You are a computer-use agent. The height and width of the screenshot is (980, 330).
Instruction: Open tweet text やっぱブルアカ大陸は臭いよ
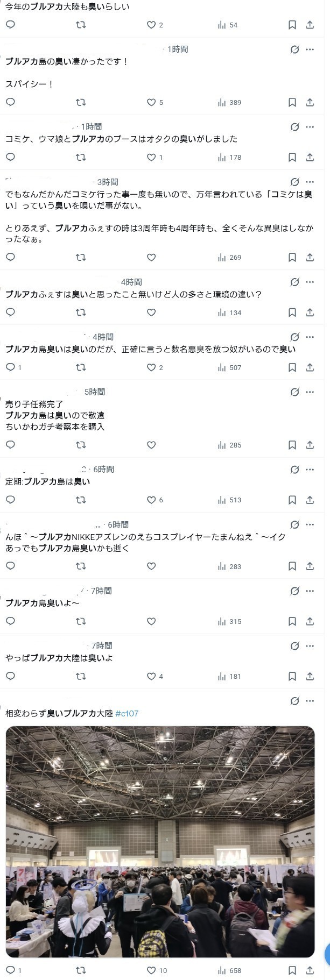pyautogui.click(x=59, y=658)
